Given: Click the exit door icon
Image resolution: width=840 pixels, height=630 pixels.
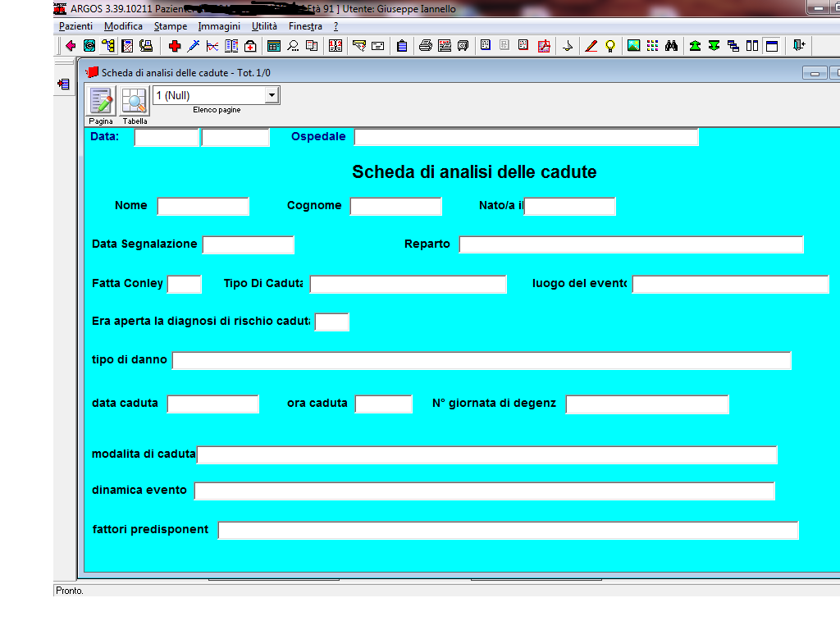Looking at the screenshot, I should point(798,46).
